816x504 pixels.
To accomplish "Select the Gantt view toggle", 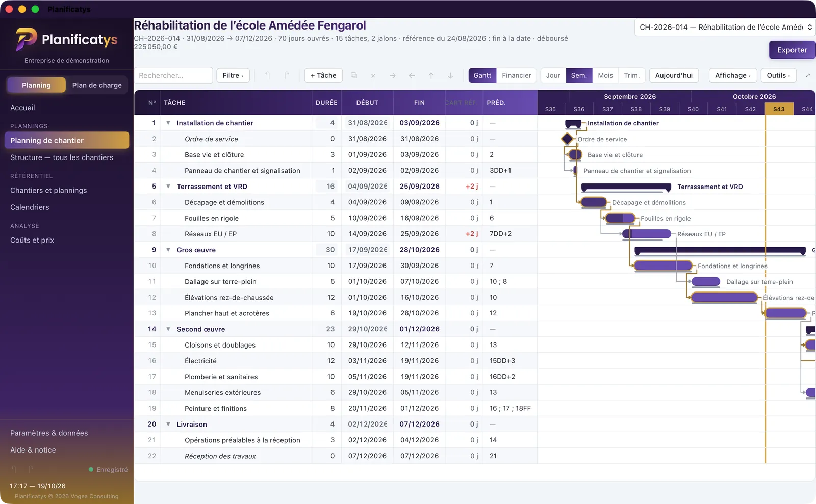I will point(482,75).
